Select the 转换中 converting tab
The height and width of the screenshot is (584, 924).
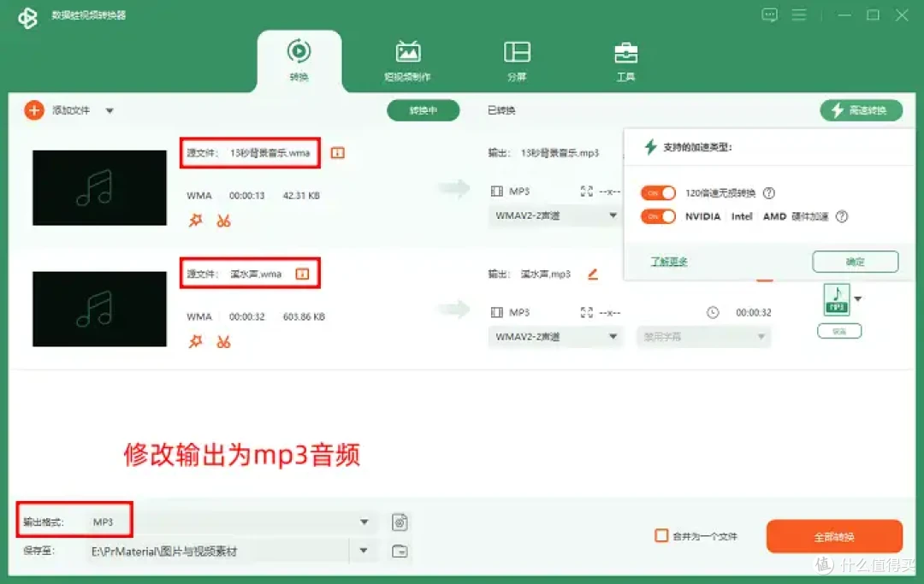pos(423,110)
